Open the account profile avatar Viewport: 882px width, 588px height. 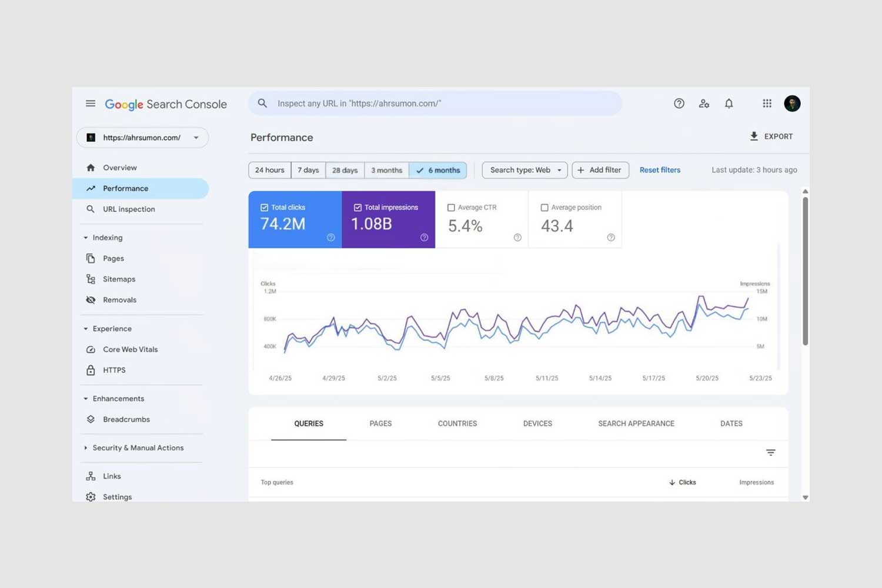(792, 103)
